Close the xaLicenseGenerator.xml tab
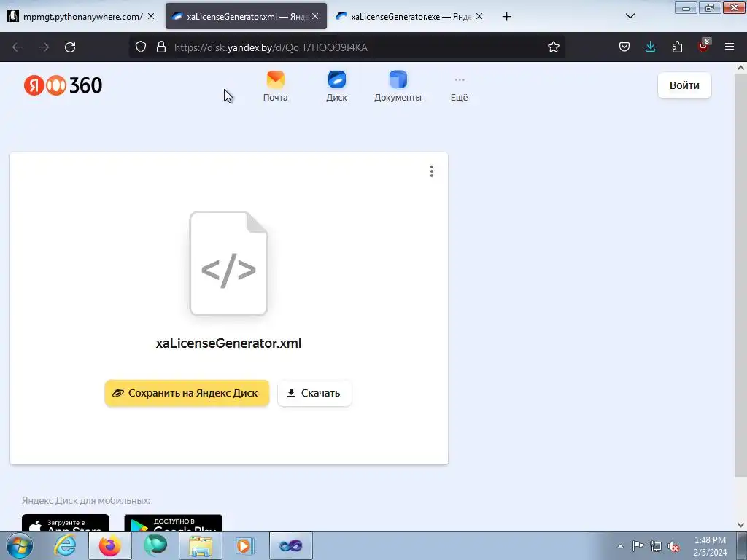 pos(315,16)
